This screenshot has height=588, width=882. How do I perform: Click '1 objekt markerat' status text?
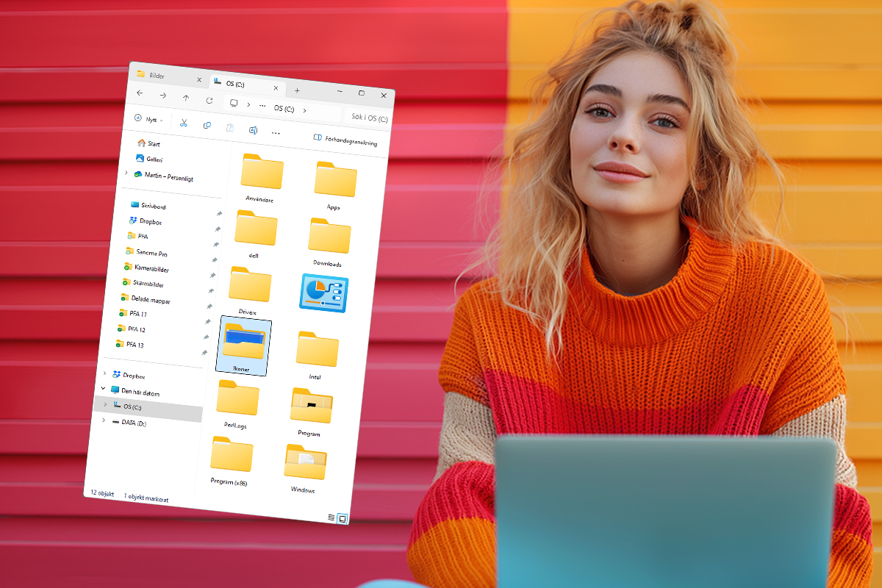[x=146, y=498]
